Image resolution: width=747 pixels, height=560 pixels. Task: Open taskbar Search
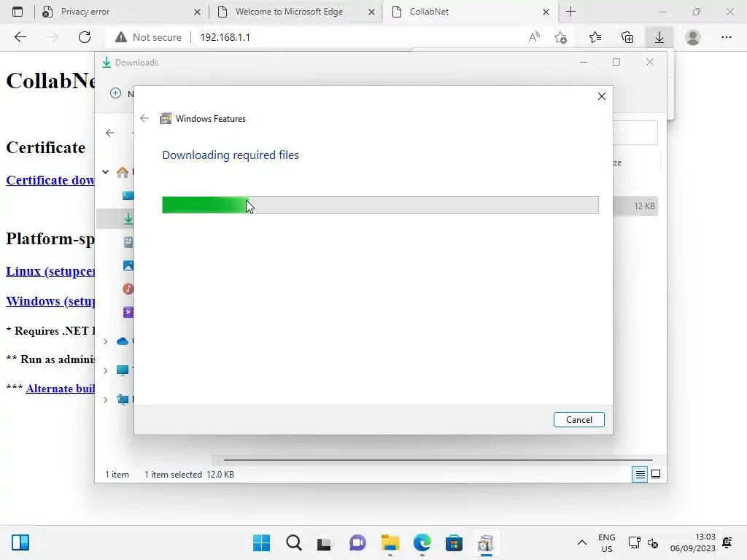point(293,542)
